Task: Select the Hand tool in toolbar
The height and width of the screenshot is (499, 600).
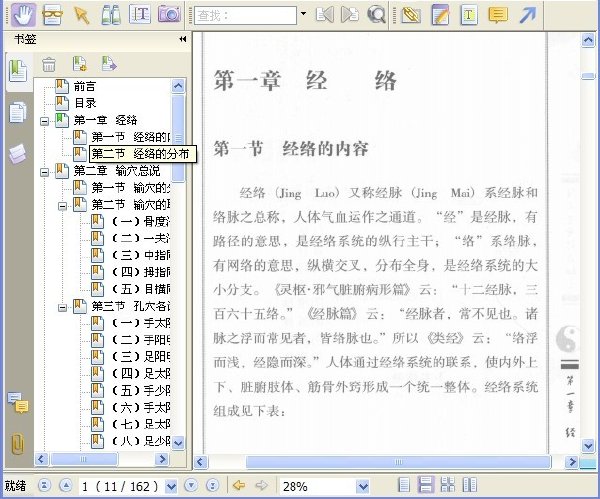Action: coord(22,15)
